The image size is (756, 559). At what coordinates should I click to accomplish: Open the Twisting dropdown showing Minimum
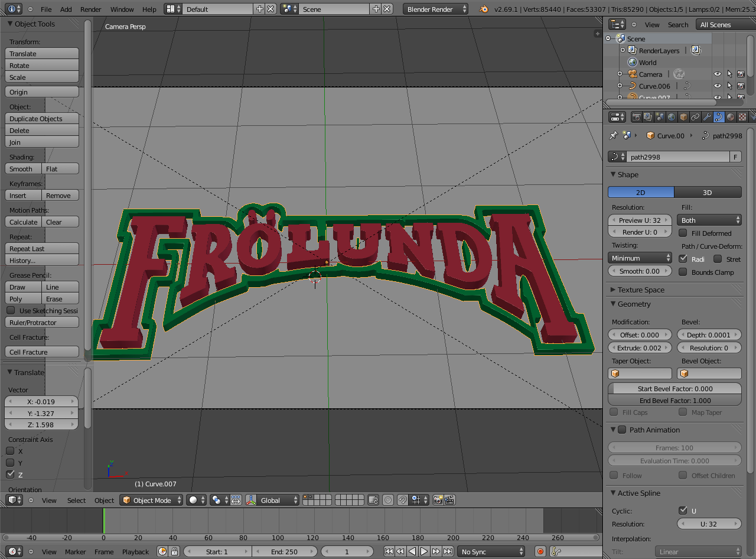pyautogui.click(x=640, y=258)
